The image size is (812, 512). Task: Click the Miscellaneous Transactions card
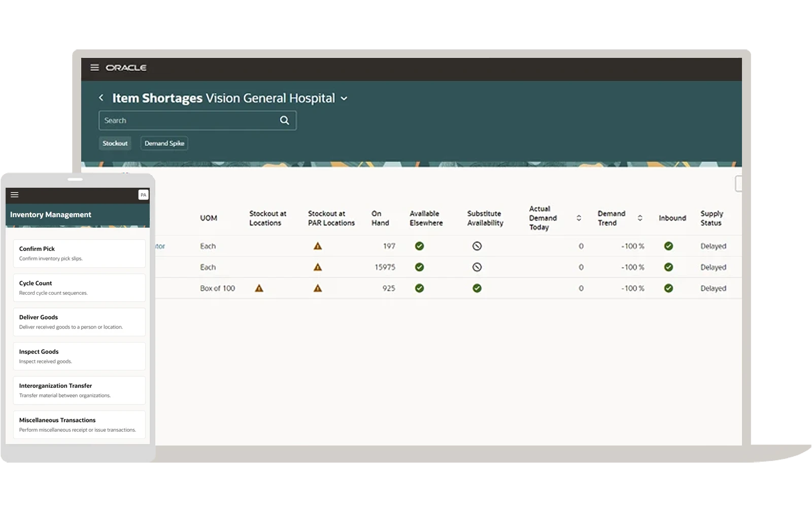point(79,425)
